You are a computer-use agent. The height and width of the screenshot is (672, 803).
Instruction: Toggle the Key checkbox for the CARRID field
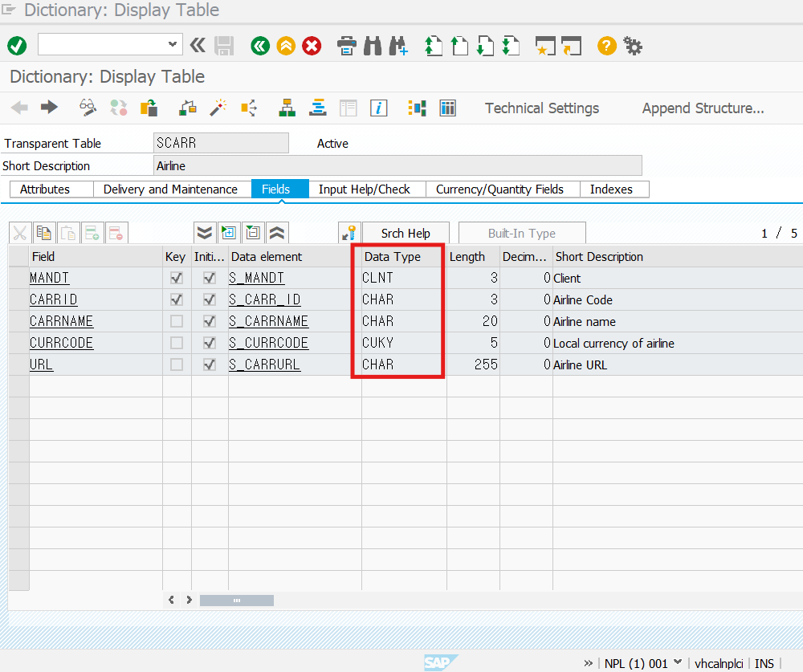[175, 299]
